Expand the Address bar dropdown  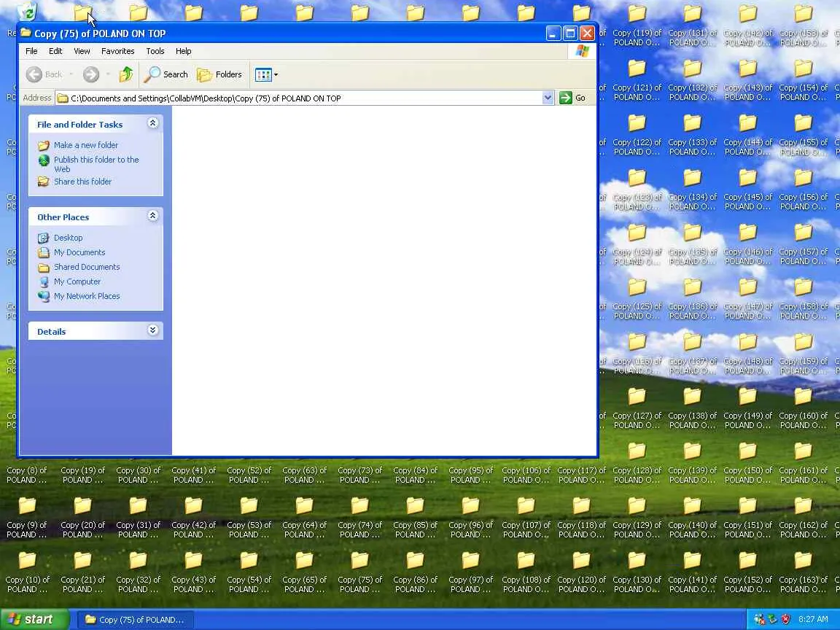pos(548,98)
